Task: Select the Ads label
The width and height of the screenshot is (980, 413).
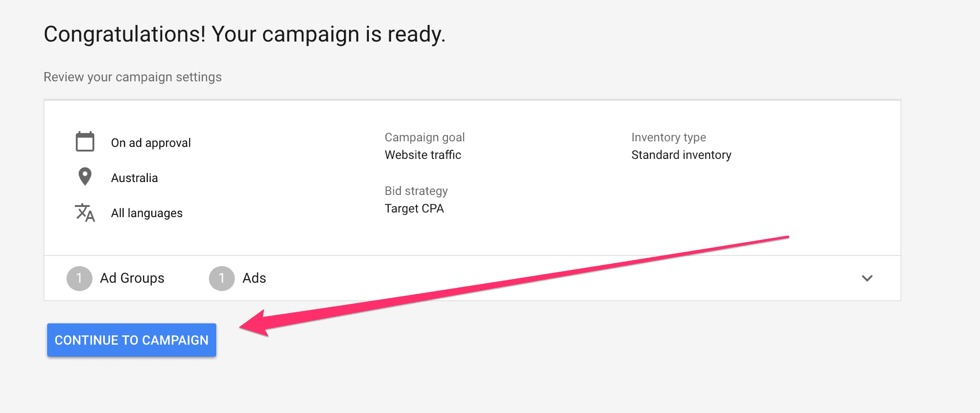Action: tap(254, 278)
